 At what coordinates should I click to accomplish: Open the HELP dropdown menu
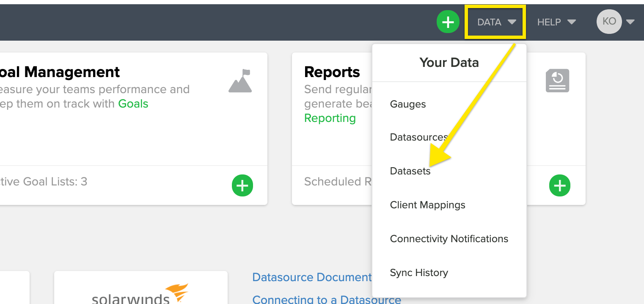click(x=556, y=22)
